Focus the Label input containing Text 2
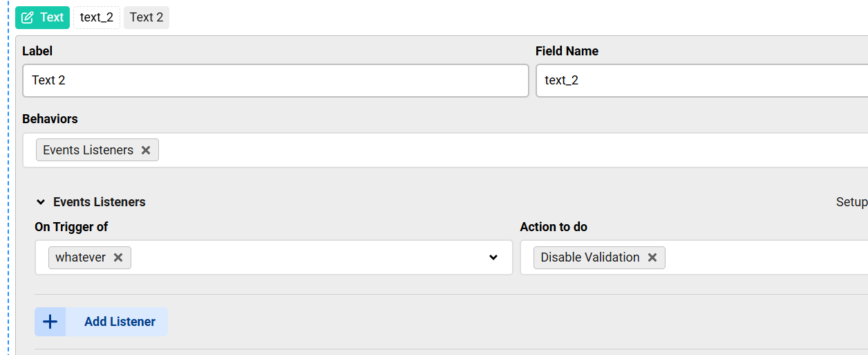 tap(275, 80)
